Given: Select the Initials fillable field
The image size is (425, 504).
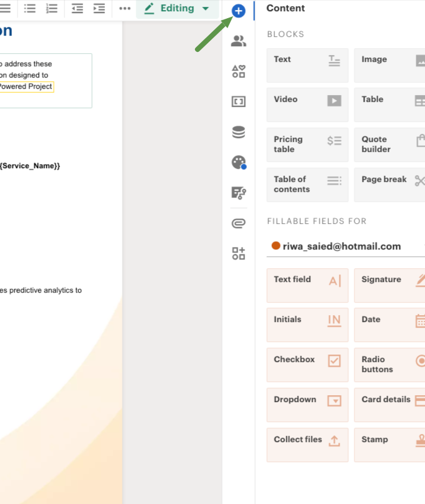Looking at the screenshot, I should point(307,325).
